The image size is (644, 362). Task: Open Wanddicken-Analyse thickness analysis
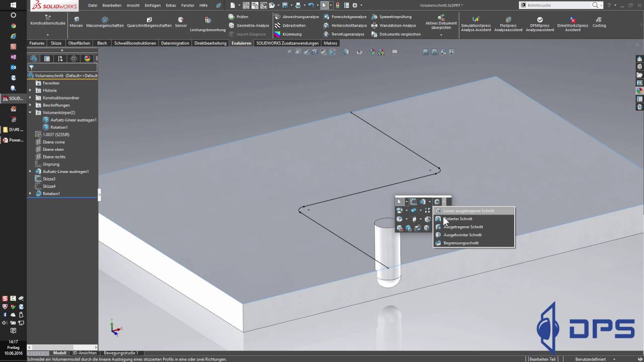394,25
